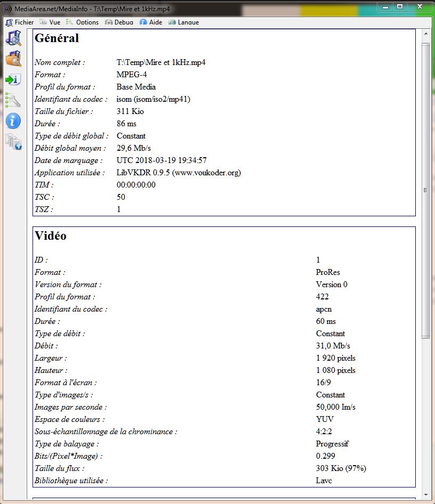The width and height of the screenshot is (435, 504).
Task: Click the vertical scrollbar thumb
Action: click(x=426, y=190)
